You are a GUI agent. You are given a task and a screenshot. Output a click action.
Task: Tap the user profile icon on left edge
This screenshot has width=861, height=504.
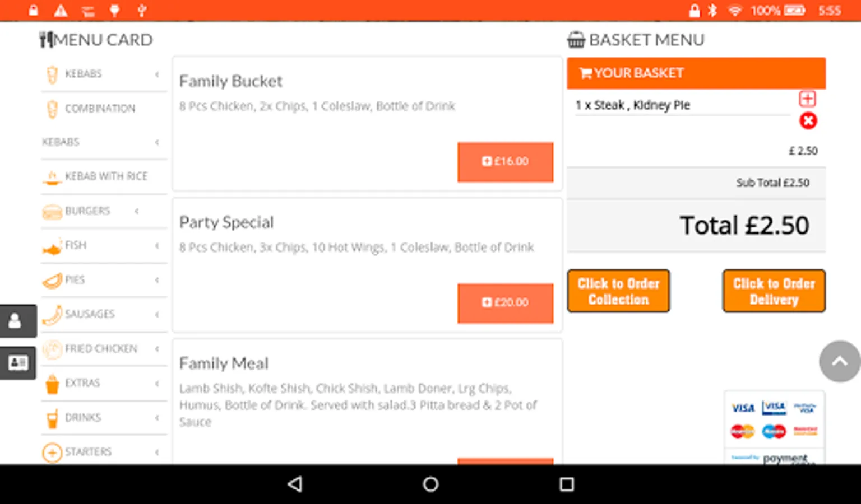click(x=16, y=321)
